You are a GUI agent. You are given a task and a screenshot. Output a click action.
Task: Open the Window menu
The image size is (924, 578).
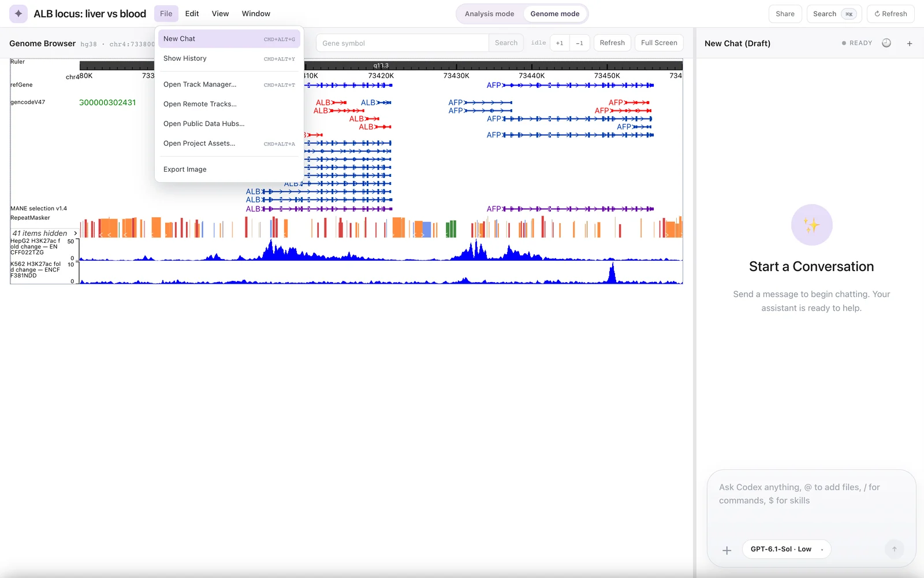tap(256, 14)
